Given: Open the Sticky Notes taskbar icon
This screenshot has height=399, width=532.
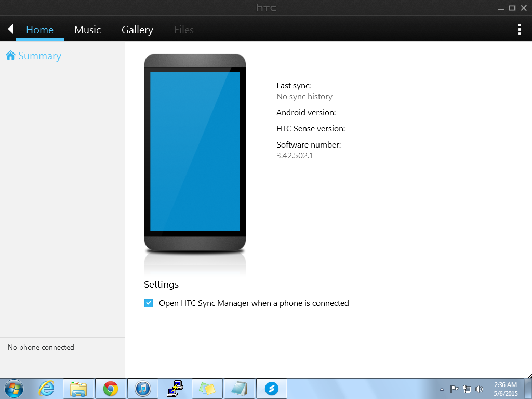Looking at the screenshot, I should pyautogui.click(x=207, y=389).
